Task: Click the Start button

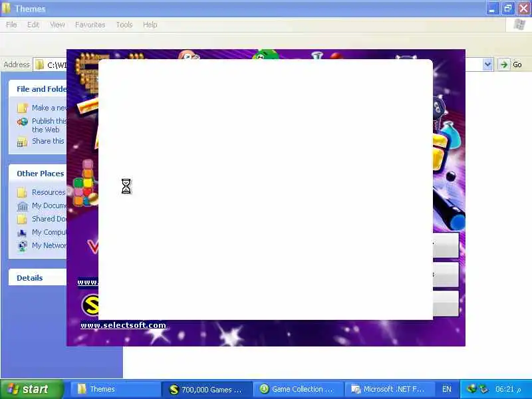Action: coord(32,389)
